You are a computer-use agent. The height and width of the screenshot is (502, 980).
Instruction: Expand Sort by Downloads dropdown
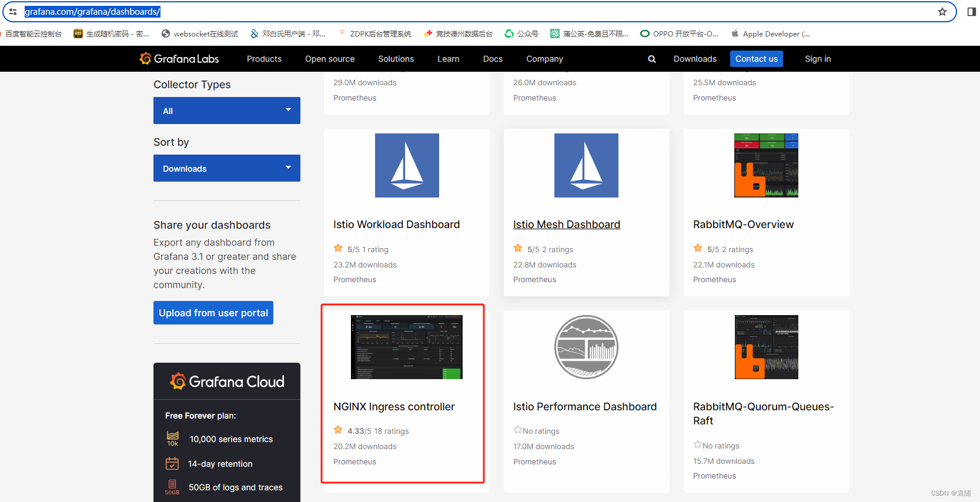tap(227, 168)
